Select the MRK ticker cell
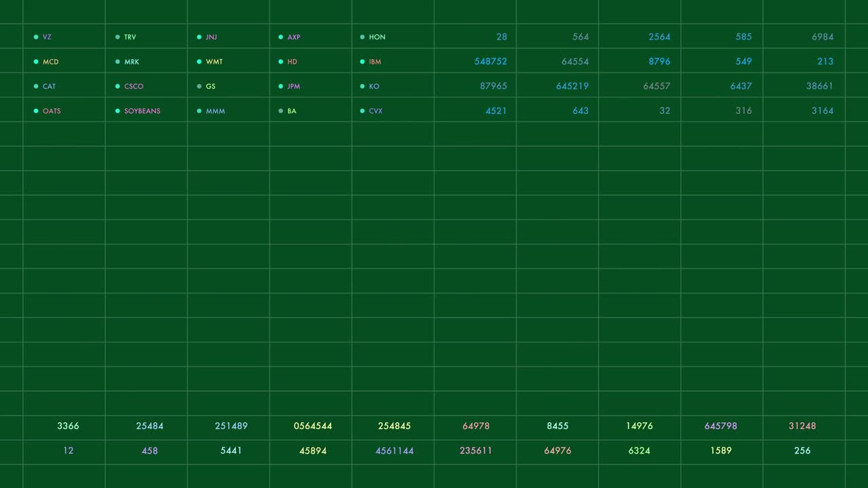 [146, 61]
